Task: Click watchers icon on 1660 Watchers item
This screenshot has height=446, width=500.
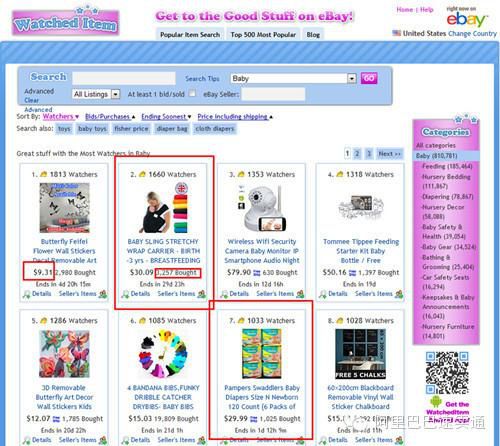Action: pos(142,174)
